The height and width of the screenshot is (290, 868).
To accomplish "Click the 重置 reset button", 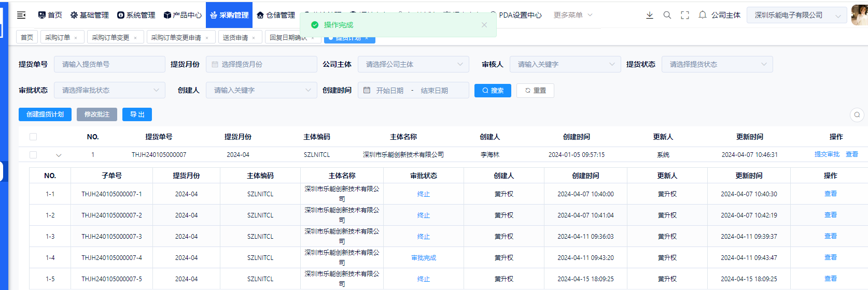I will tap(535, 91).
